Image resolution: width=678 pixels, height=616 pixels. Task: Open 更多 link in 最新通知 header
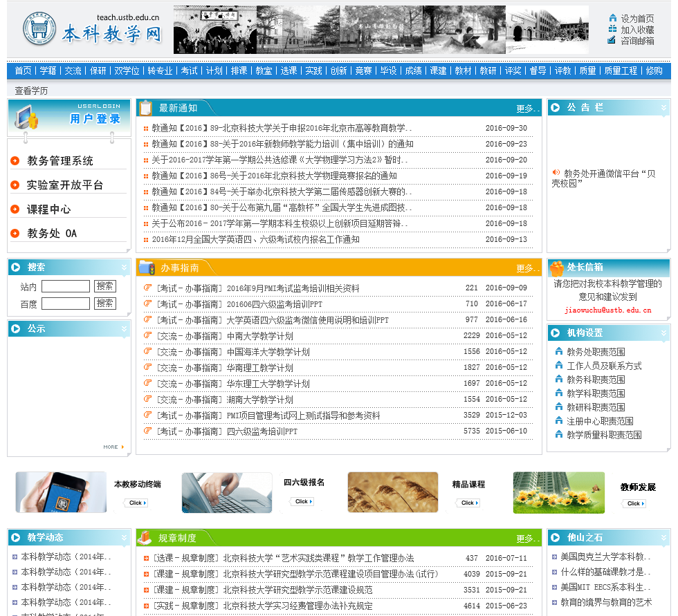coord(526,109)
